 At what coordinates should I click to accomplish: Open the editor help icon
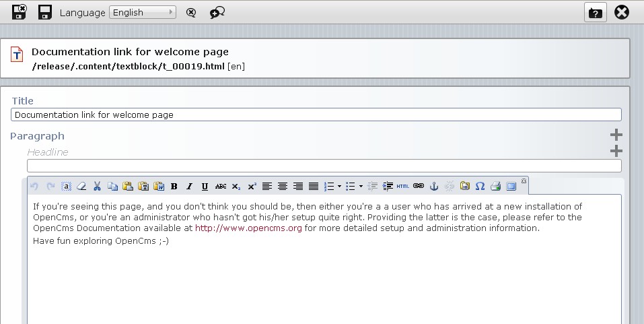pos(595,12)
